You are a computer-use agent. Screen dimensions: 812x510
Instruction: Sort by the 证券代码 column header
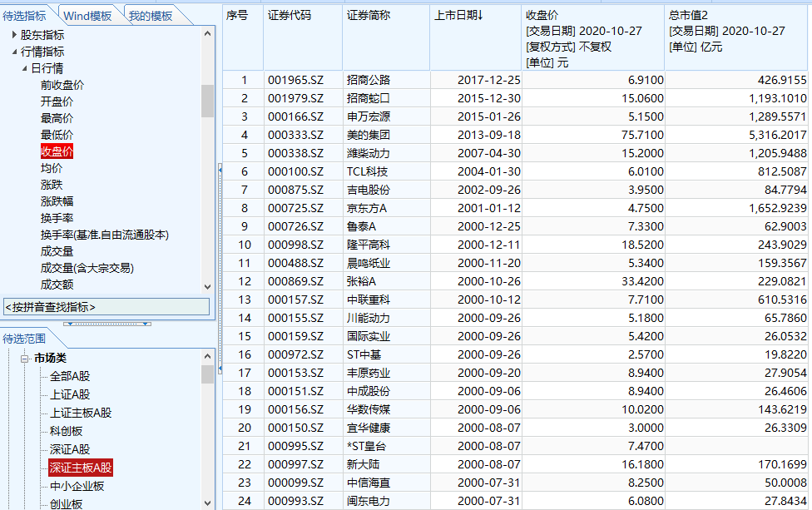pyautogui.click(x=303, y=37)
